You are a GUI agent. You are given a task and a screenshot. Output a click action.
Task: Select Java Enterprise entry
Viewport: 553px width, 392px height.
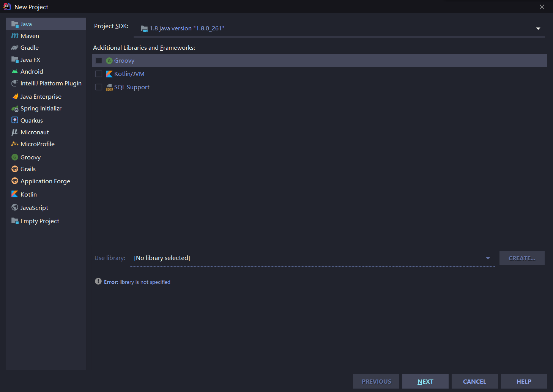coord(46,96)
